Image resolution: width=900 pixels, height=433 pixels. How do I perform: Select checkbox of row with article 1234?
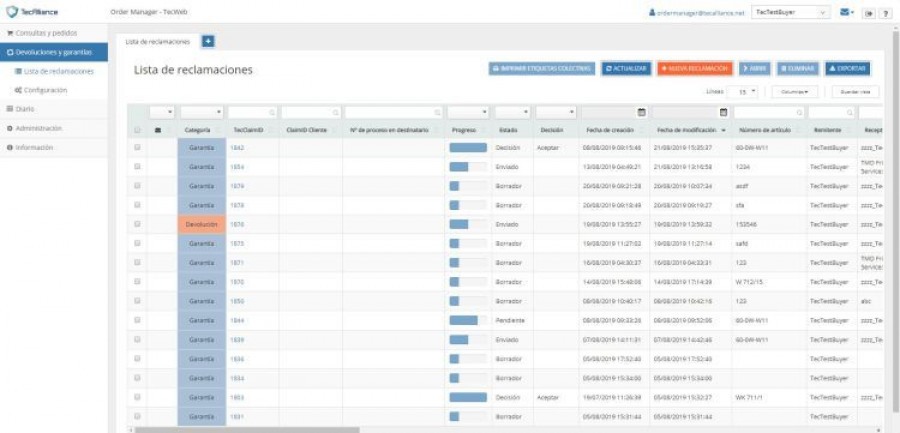(x=137, y=167)
